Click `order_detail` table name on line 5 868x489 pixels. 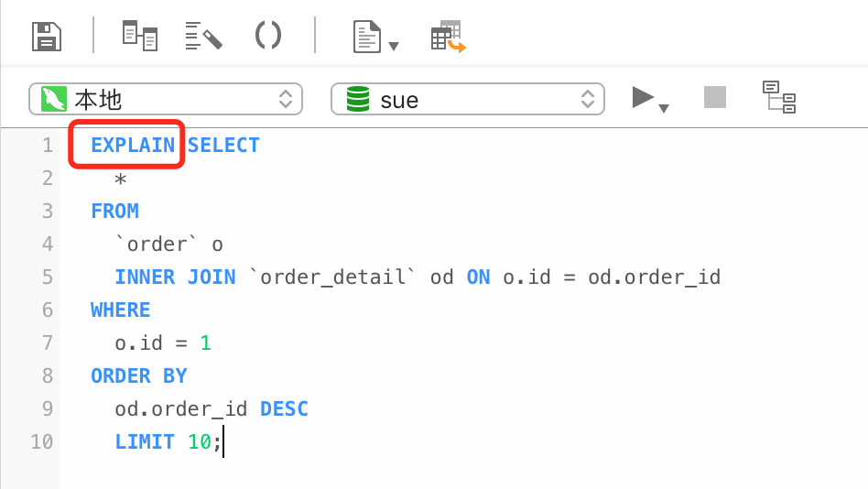pos(332,277)
